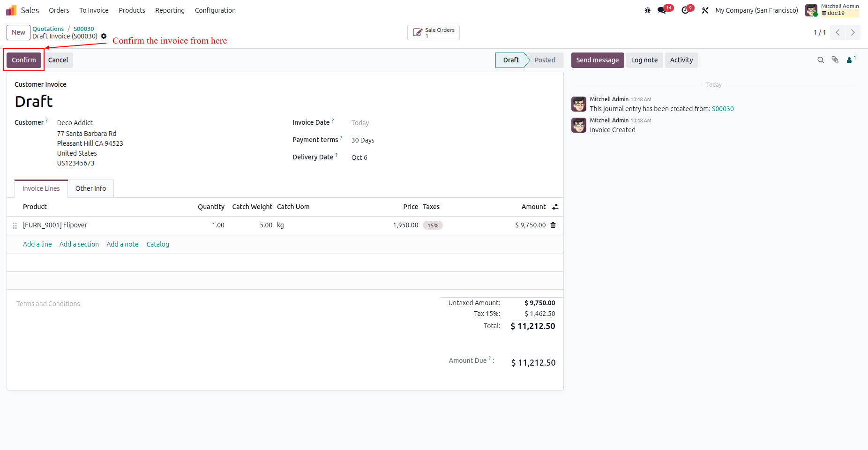The width and height of the screenshot is (868, 450).
Task: Confirm the draft invoice
Action: point(24,60)
